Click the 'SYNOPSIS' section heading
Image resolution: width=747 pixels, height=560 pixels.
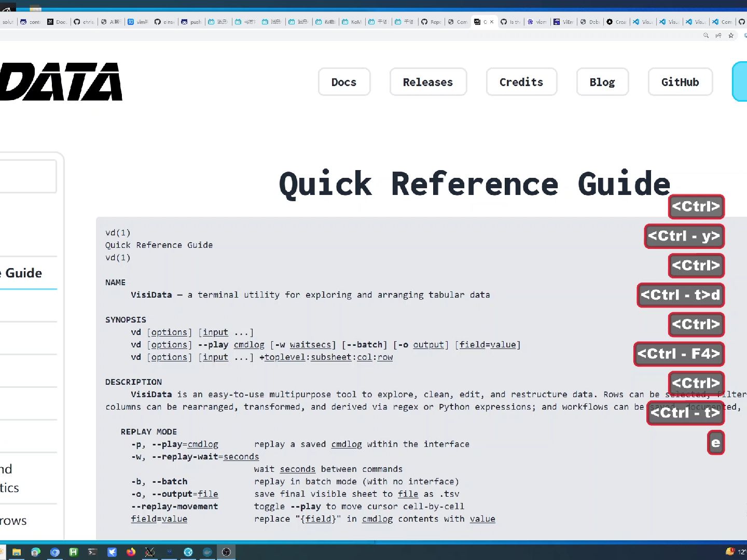(126, 320)
